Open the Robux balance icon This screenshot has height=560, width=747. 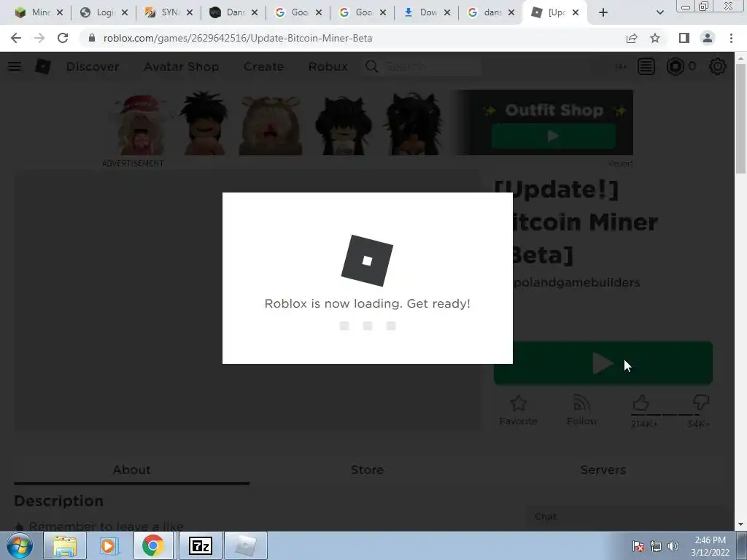click(675, 66)
